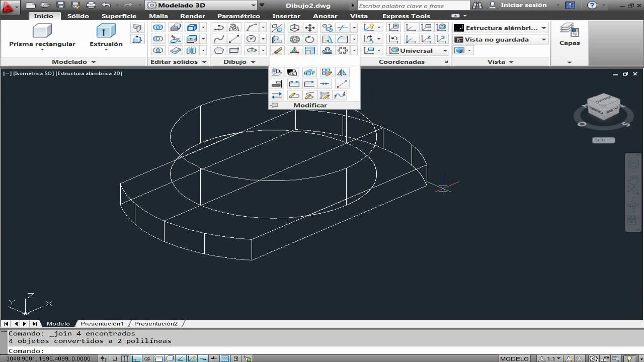The height and width of the screenshot is (362, 644).
Task: Toggle 3D object snap in status bar
Action: 170,358
